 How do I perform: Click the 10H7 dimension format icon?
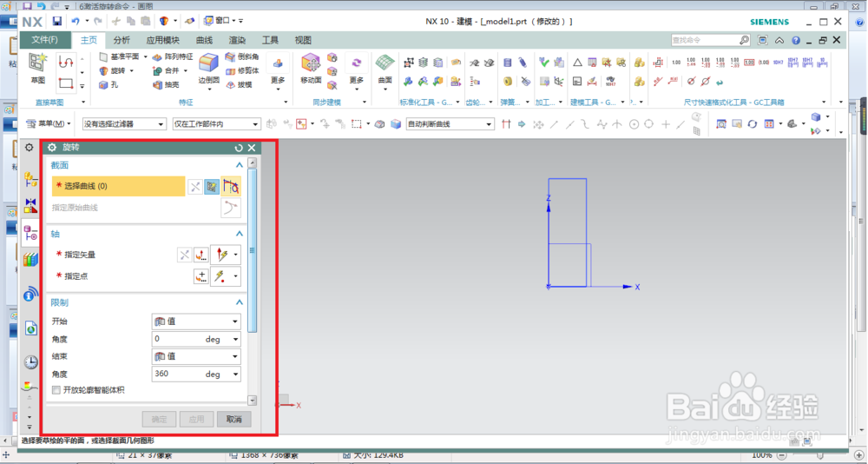tap(779, 62)
